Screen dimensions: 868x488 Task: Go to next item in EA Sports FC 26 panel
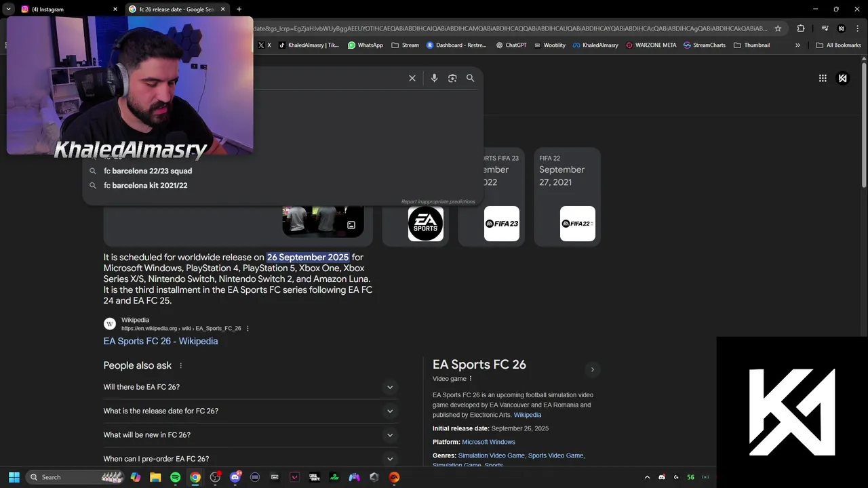click(x=592, y=369)
